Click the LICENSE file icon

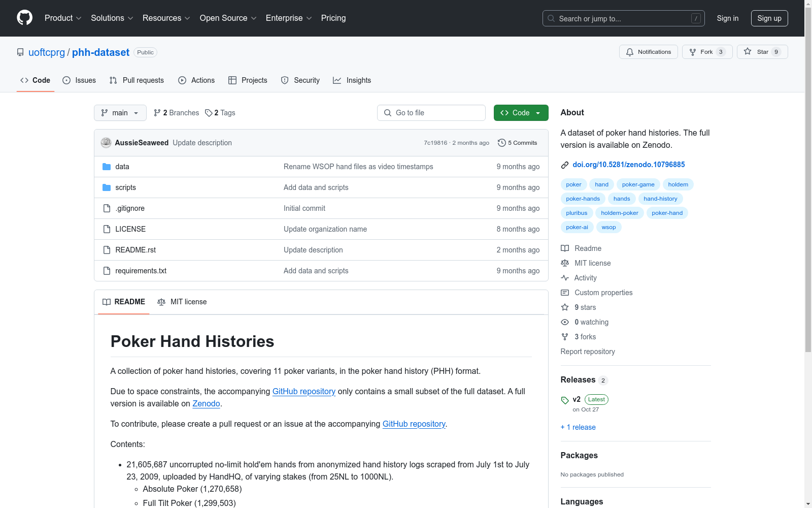click(x=107, y=229)
